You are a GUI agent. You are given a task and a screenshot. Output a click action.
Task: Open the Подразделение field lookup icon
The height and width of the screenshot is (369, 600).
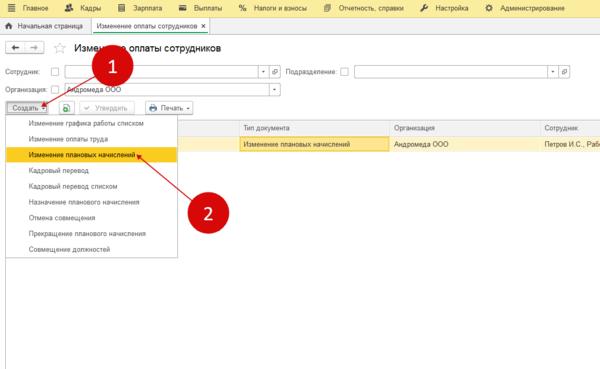564,72
